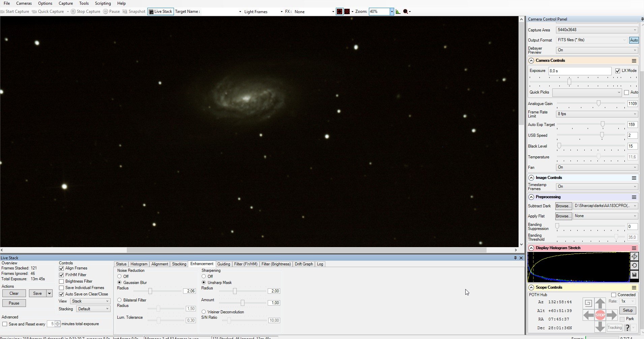Open the Stacking mode Default dropdown
Viewport: 644px width, 339px height.
(93, 309)
